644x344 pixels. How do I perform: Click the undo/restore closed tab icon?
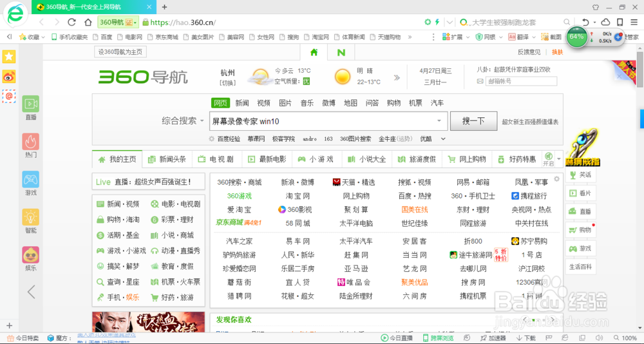tap(585, 22)
